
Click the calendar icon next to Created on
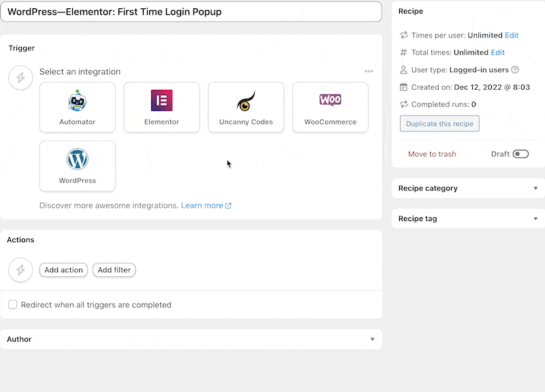(402, 86)
